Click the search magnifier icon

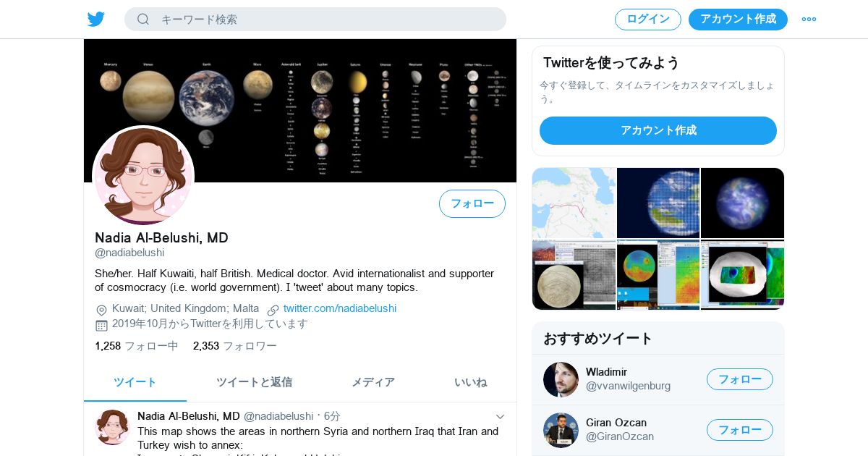point(143,19)
